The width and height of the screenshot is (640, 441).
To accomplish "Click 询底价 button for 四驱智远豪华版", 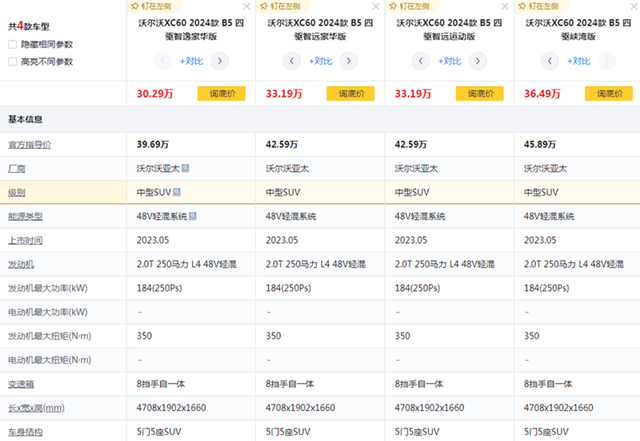I will pos(351,94).
